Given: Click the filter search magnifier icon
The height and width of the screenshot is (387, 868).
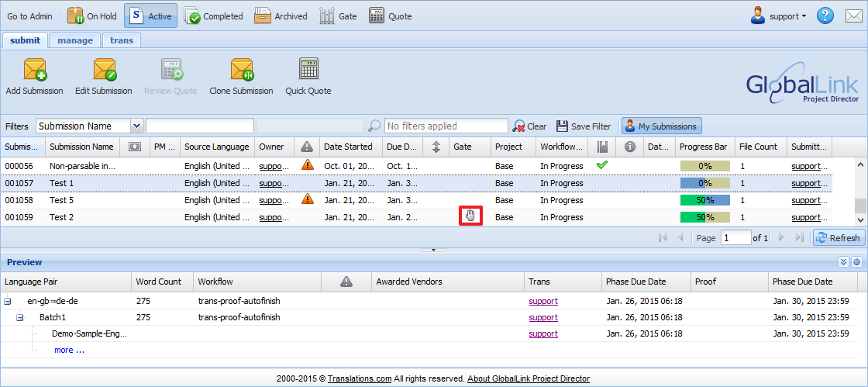Looking at the screenshot, I should click(374, 126).
